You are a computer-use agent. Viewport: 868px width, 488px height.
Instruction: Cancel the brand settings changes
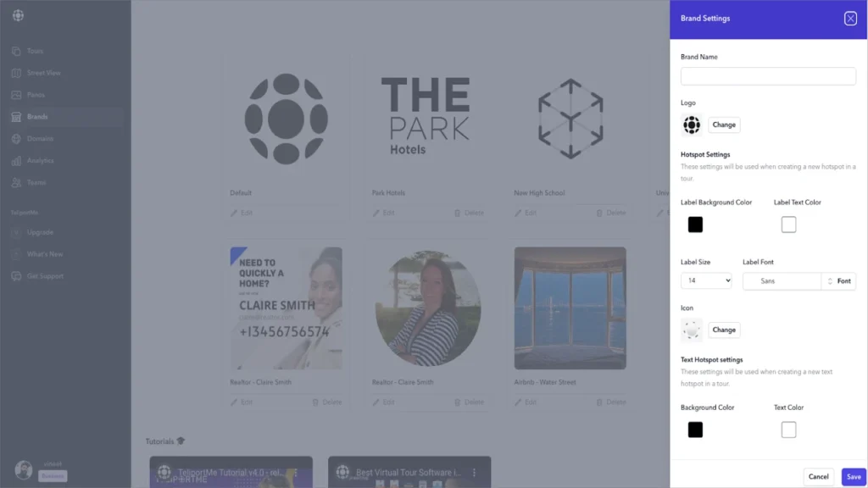(818, 476)
